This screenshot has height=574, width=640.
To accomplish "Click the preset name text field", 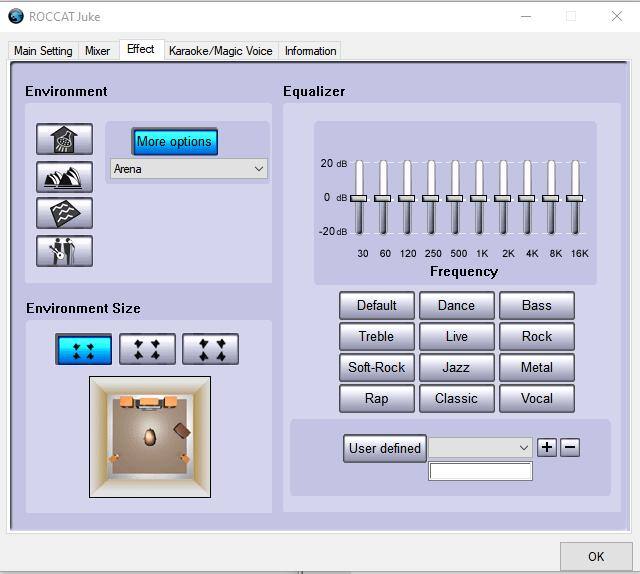I will click(480, 471).
